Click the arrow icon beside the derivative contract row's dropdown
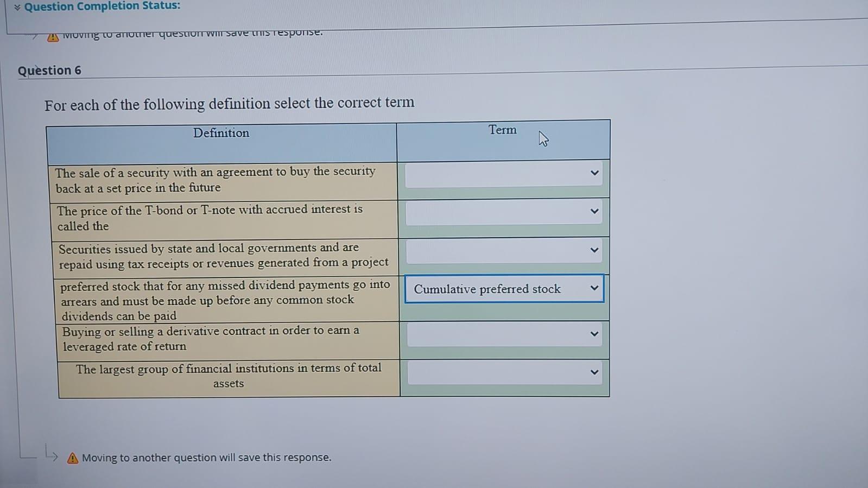The width and height of the screenshot is (868, 488). 594,333
